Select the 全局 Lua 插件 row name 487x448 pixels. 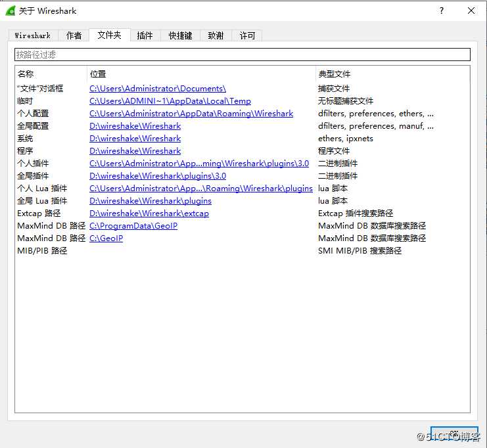coord(42,200)
